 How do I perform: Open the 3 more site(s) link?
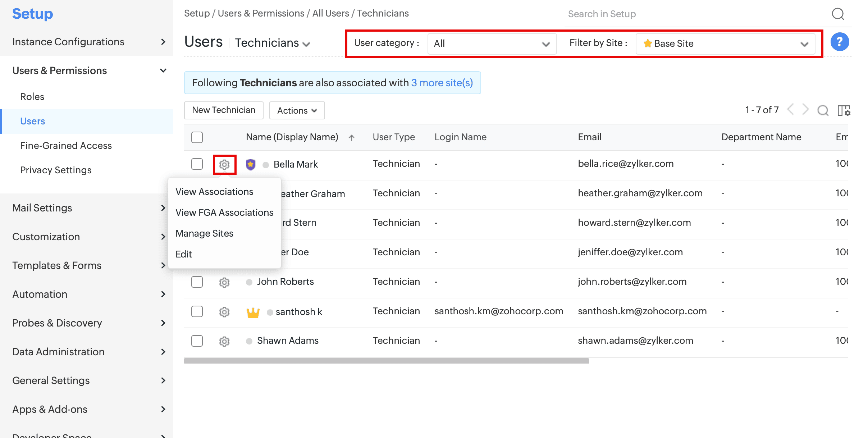coord(442,83)
